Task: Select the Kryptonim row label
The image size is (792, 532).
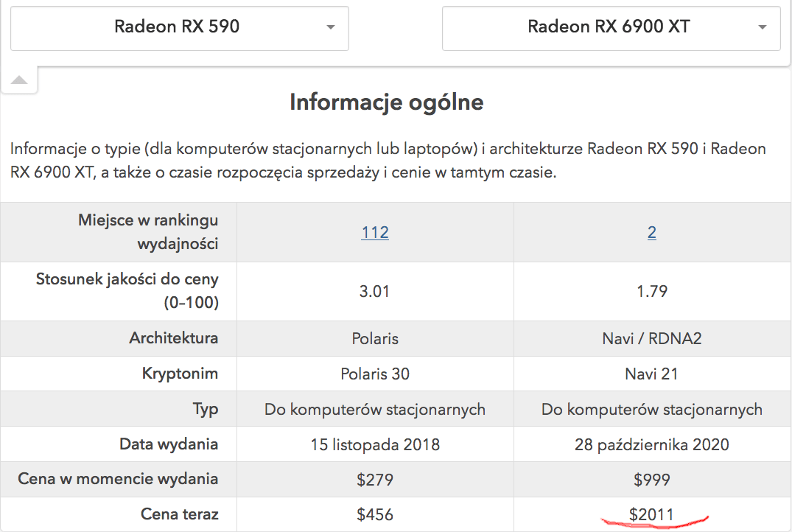Action: (x=180, y=374)
